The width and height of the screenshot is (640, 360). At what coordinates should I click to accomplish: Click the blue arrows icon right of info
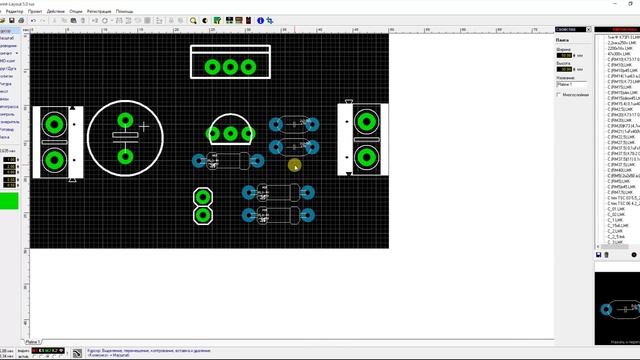(270, 20)
